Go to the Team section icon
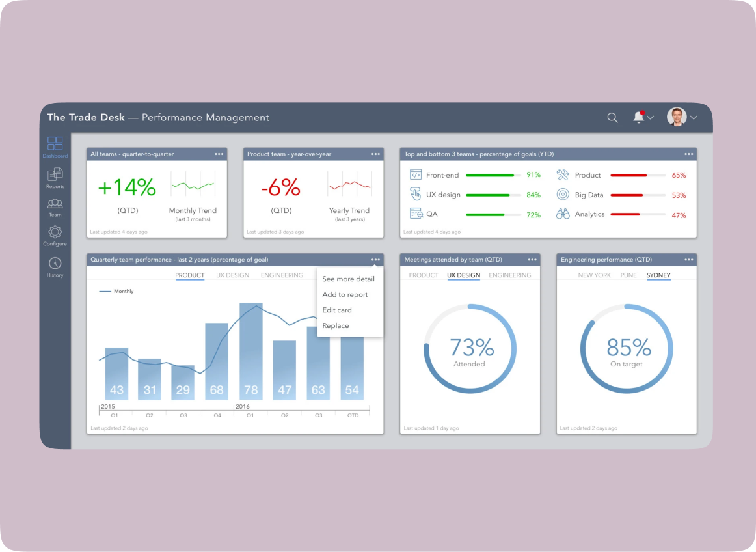This screenshot has height=552, width=756. [55, 204]
